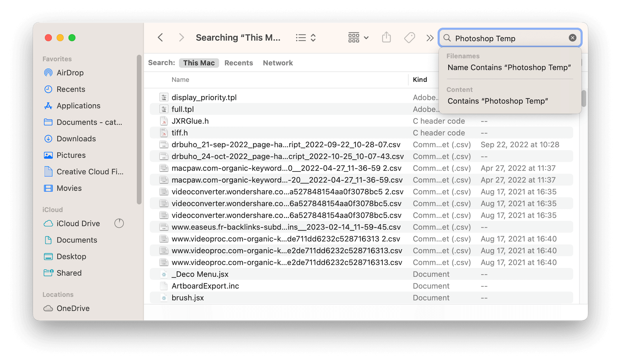Click the OneDrive cloud icon
The width and height of the screenshot is (621, 364).
click(x=48, y=308)
